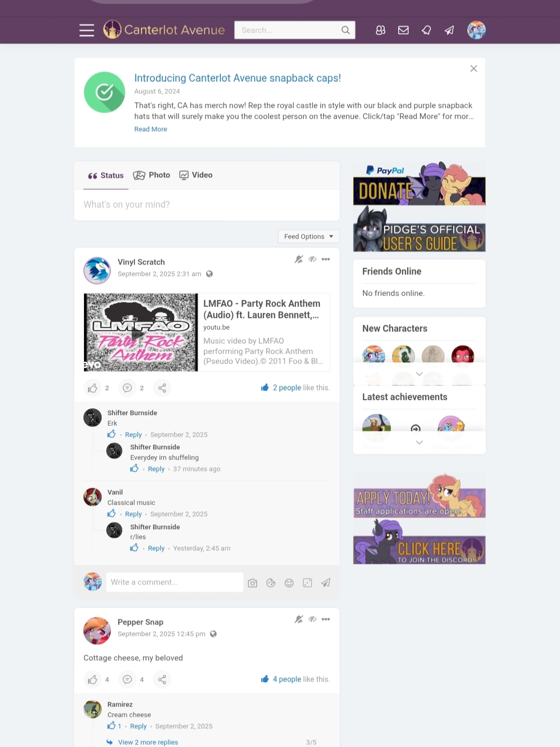Like Vinyl Scratch's Party Rock Anthem post
Viewport: 560px width, 747px height.
[x=92, y=388]
